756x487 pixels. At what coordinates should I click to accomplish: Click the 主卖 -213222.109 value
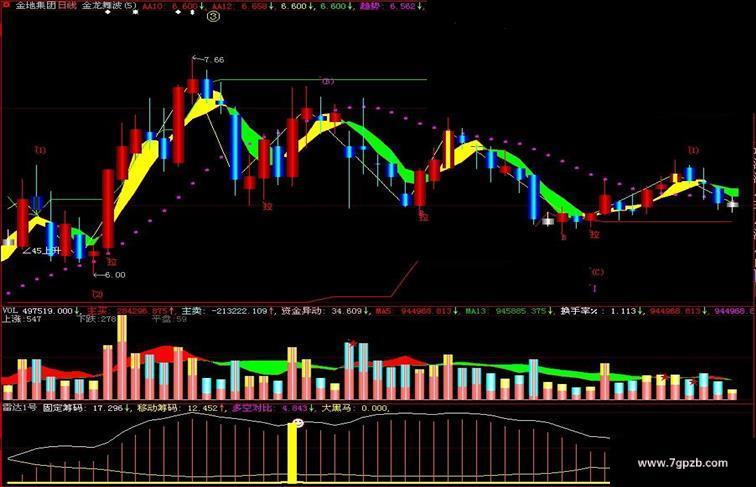click(x=228, y=311)
